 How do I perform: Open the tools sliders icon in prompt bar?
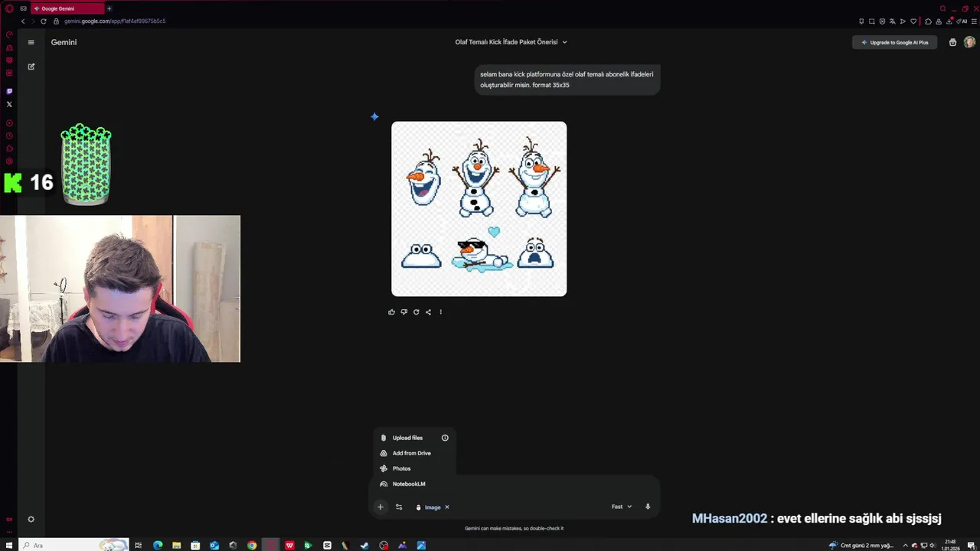(399, 507)
